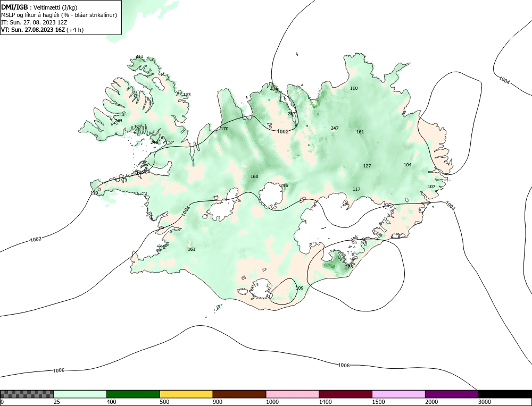This screenshot has height=406, width=532.
Task: Select the brown 900–1000 legend swatch
Action: pyautogui.click(x=239, y=394)
